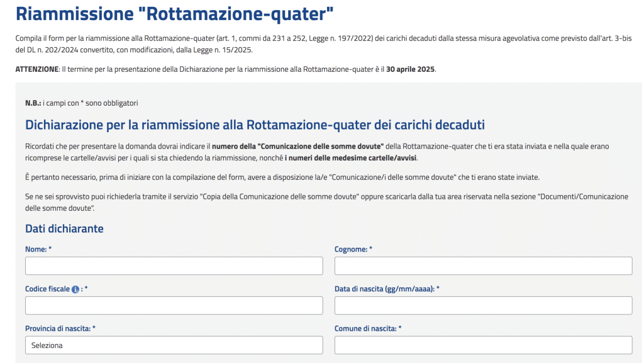Image resolution: width=644 pixels, height=363 pixels.
Task: Select the Cognome text field
Action: point(483,266)
